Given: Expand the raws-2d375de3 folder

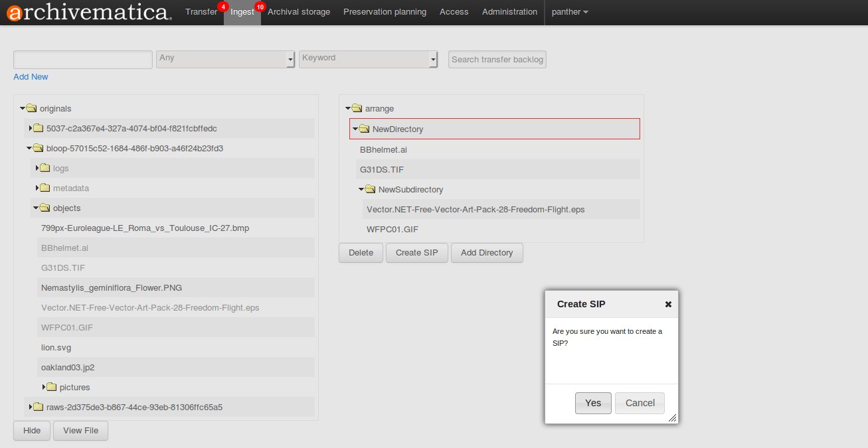Looking at the screenshot, I should pos(31,407).
